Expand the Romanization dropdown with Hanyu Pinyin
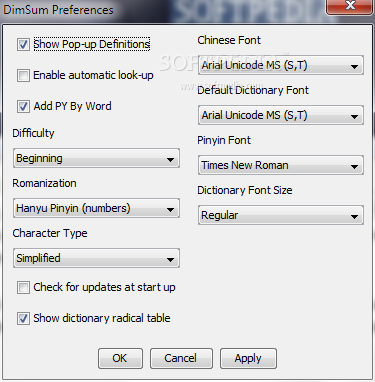Viewport: 375px width, 382px height. [96, 208]
